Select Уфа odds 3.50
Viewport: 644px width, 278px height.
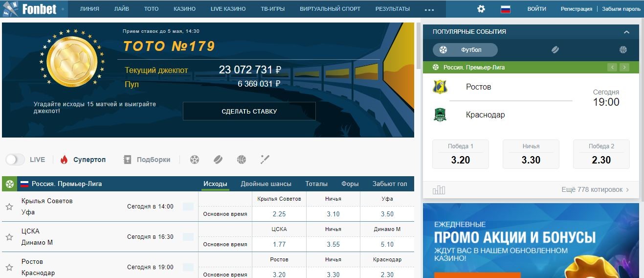387,214
